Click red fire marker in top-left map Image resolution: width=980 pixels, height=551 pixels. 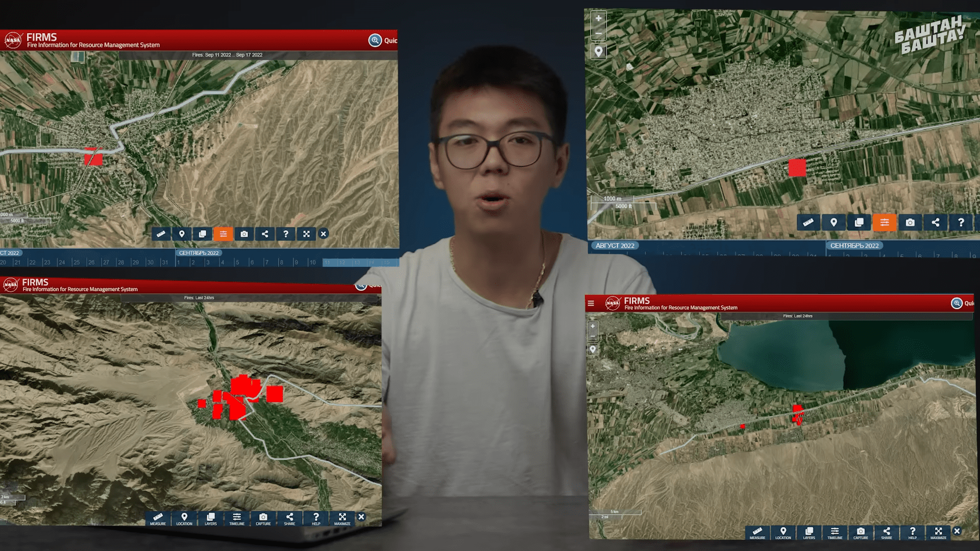point(93,157)
